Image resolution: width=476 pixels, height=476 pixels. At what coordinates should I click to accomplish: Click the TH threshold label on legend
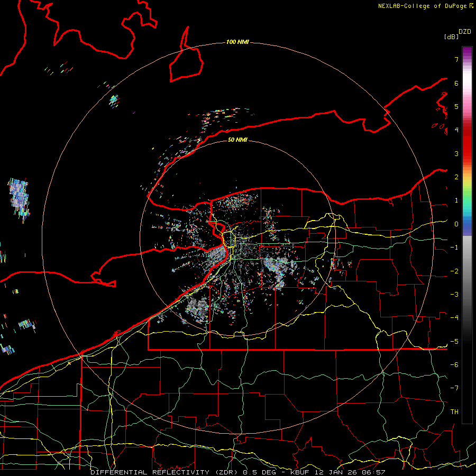point(454,412)
